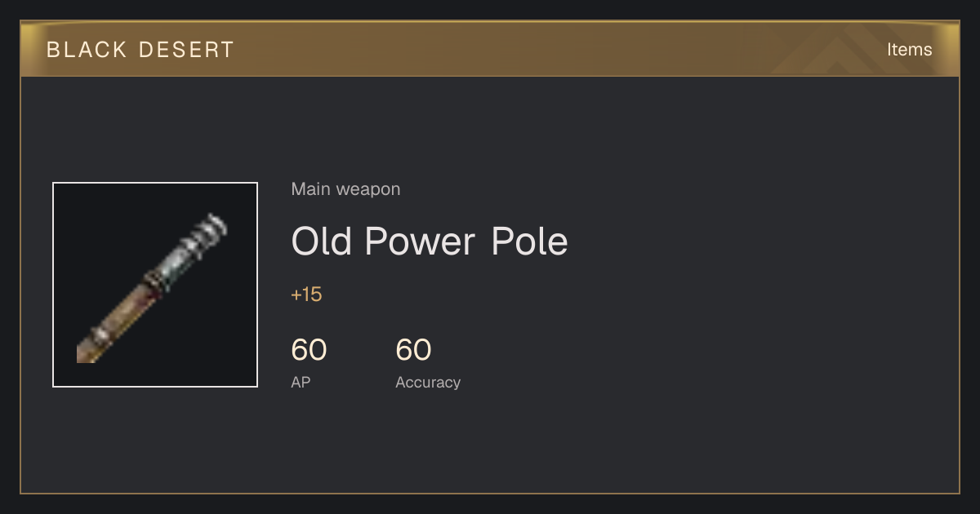Click the Accuracy stat label
980x514 pixels.
[428, 382]
